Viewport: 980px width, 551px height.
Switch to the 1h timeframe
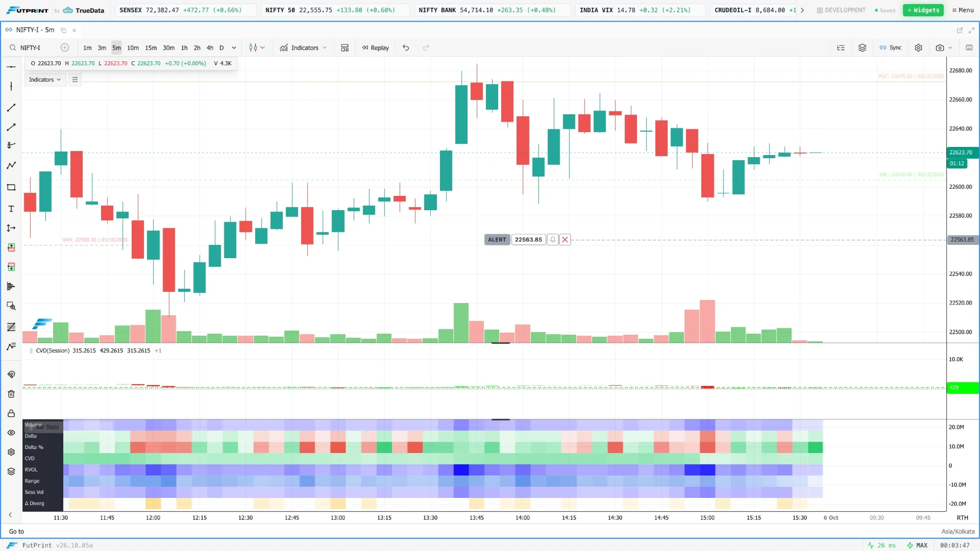click(x=184, y=47)
